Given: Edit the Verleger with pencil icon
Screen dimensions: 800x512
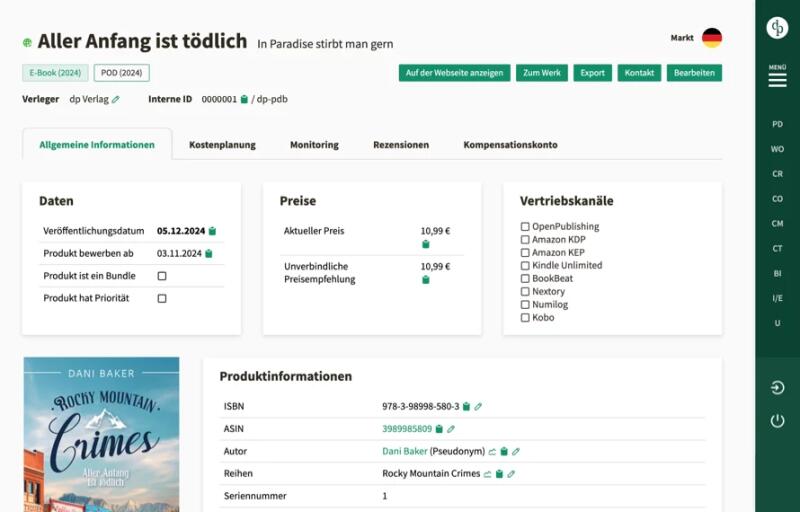Looking at the screenshot, I should click(116, 99).
